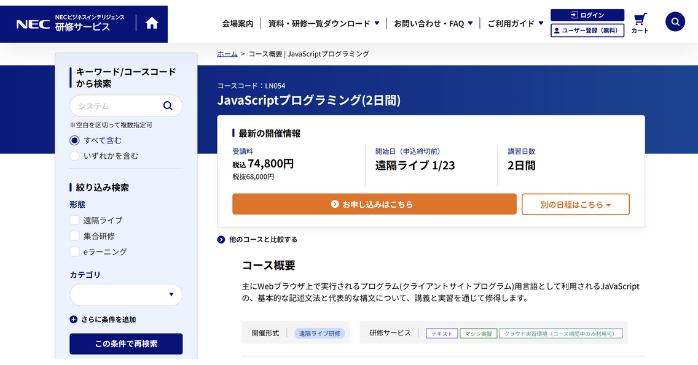
Task: Click the ユーザー登録（無料） button
Action: point(587,30)
